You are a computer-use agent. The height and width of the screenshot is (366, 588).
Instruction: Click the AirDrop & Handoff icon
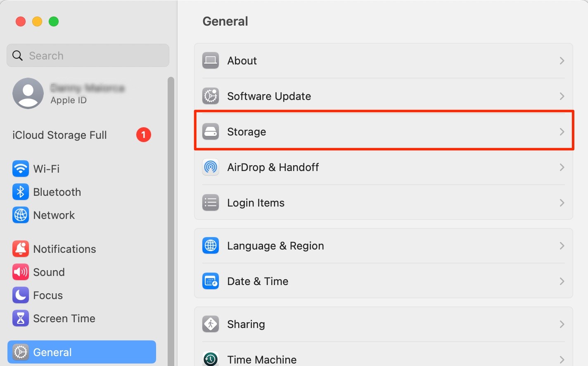(211, 167)
